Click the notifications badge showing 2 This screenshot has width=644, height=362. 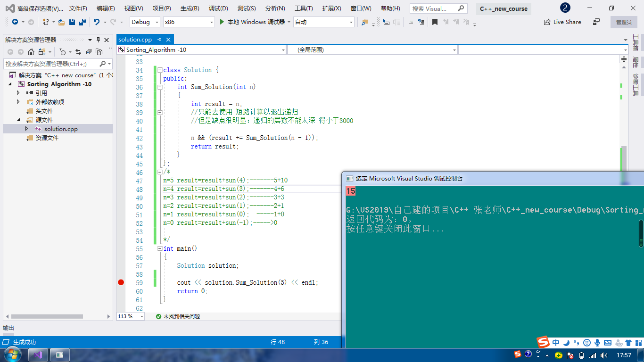(x=565, y=8)
